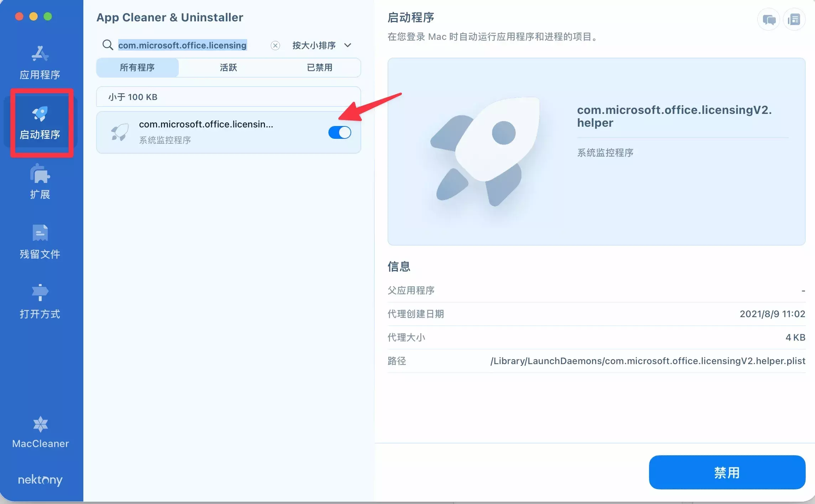This screenshot has height=504, width=815.
Task: Clear the search field with X icon
Action: 275,46
